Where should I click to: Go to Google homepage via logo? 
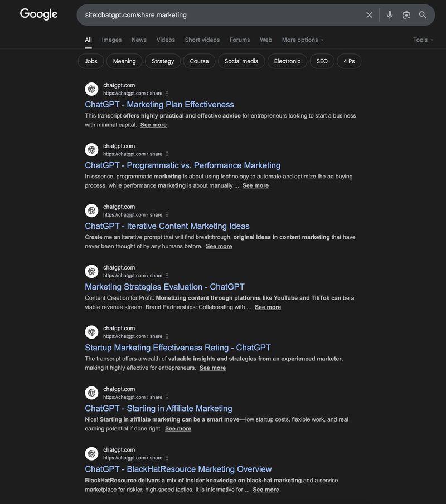click(38, 14)
